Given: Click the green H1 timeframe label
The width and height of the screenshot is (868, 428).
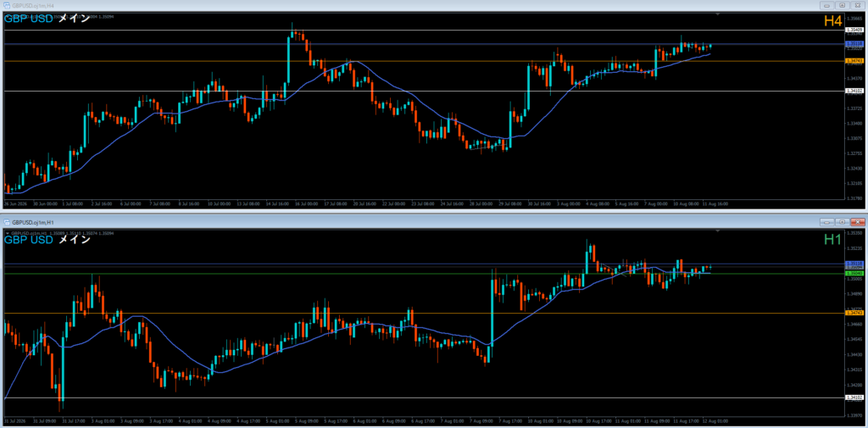Looking at the screenshot, I should coord(832,239).
